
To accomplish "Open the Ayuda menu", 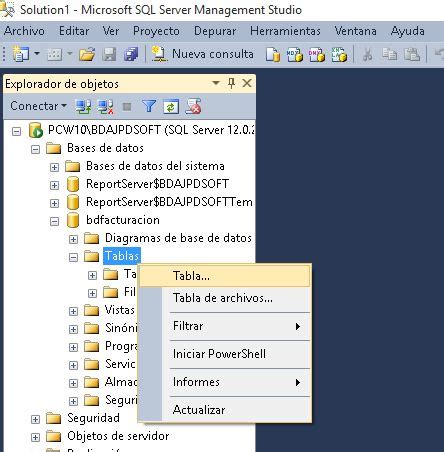I will pyautogui.click(x=408, y=31).
